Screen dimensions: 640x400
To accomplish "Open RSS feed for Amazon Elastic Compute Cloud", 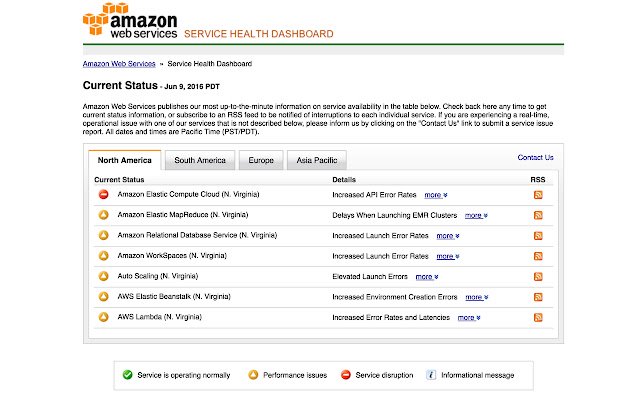I will 538,195.
